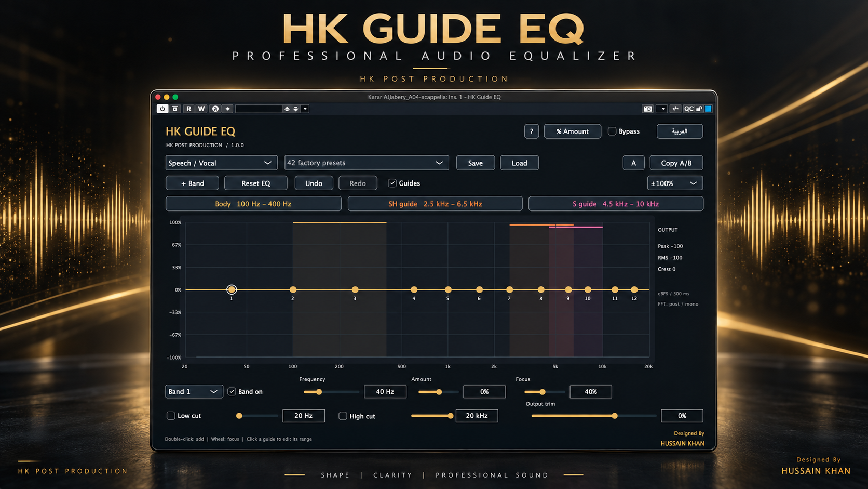Enable the Low cut checkbox

[x=171, y=416]
